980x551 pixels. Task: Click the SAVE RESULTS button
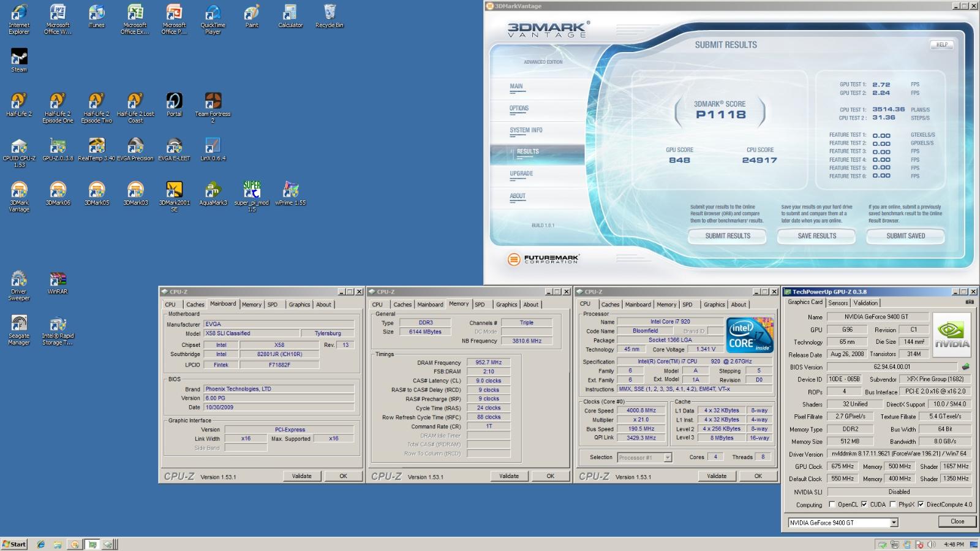816,236
